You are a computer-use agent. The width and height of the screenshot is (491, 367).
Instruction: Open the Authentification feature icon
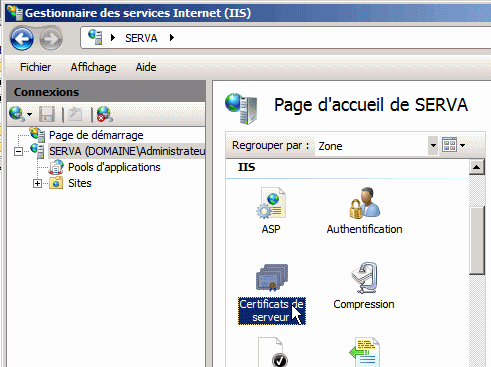point(364,211)
